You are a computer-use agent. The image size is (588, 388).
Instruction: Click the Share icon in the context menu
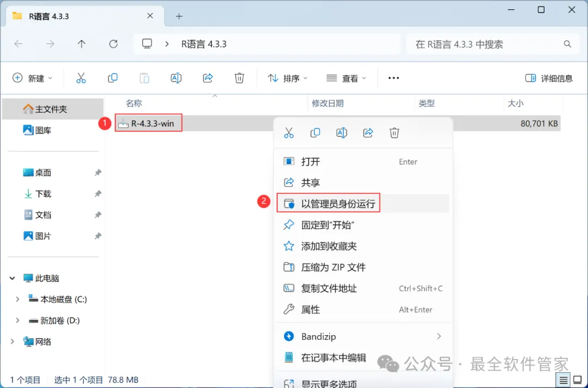(x=368, y=133)
